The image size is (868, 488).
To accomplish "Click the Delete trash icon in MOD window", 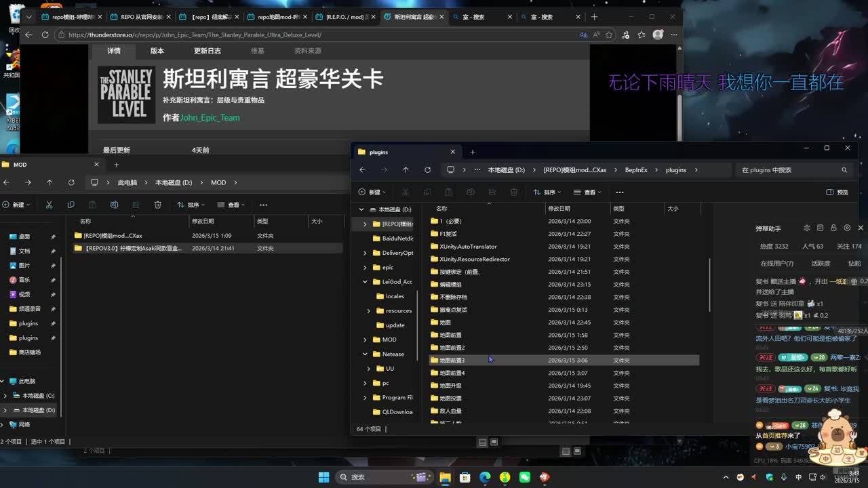I will (157, 205).
